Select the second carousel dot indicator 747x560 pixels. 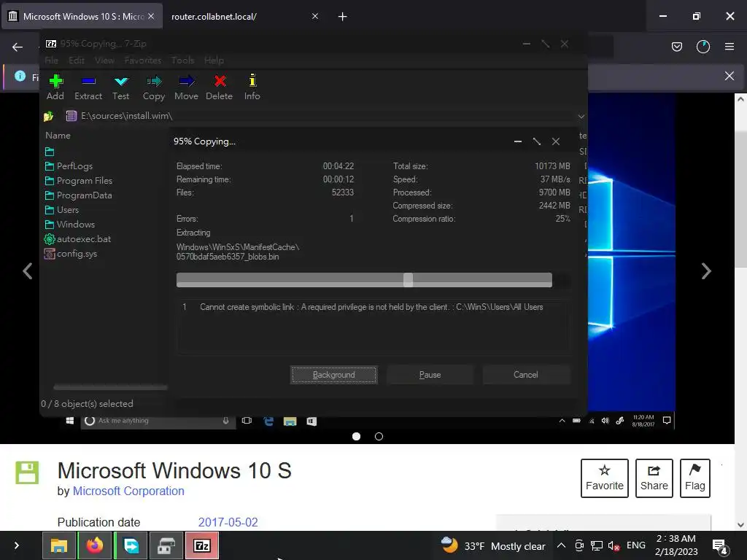coord(379,436)
